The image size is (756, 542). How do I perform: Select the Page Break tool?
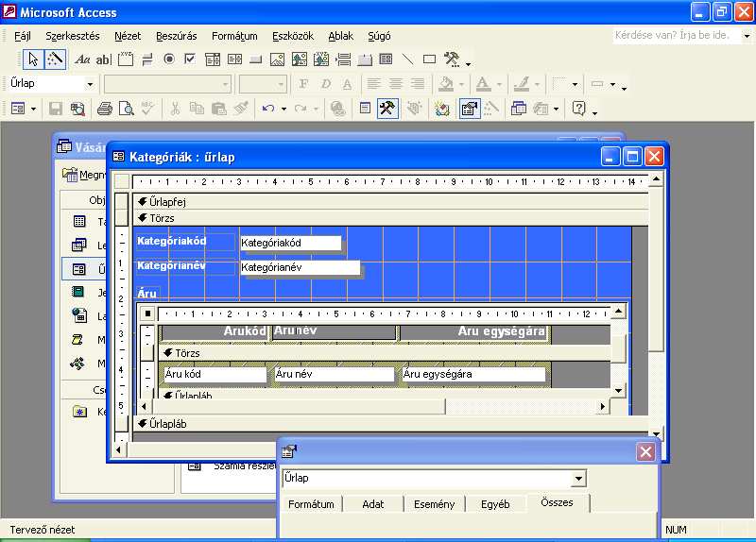(343, 59)
